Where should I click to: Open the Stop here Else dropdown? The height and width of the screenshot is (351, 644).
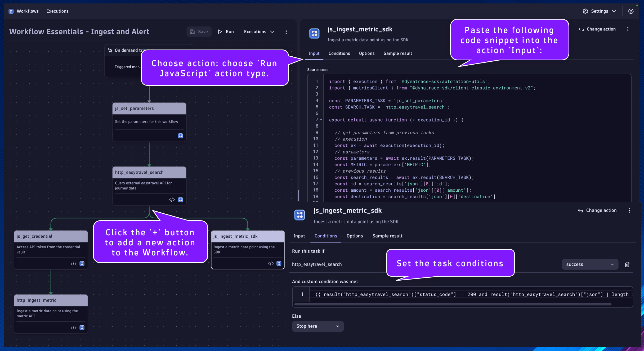(x=318, y=326)
